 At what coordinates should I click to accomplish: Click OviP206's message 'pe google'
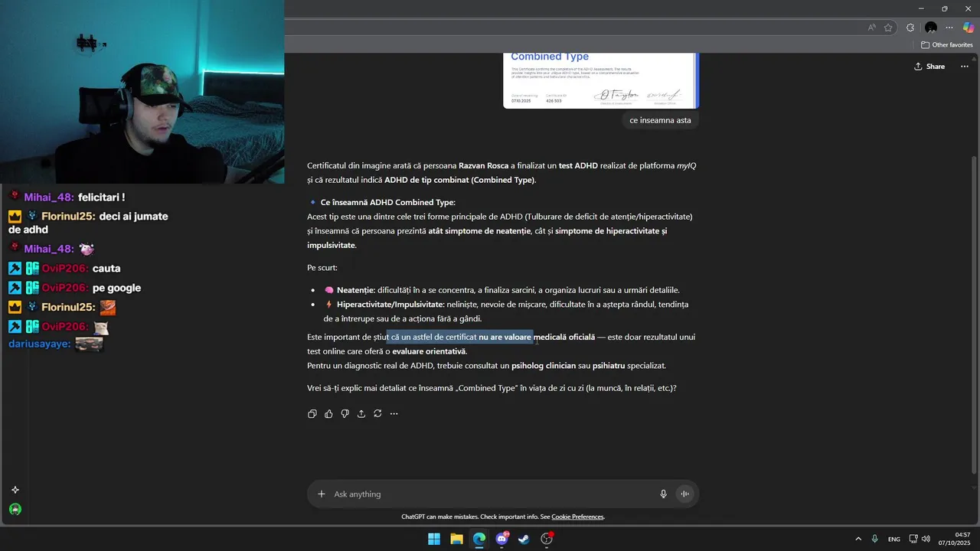click(x=117, y=288)
